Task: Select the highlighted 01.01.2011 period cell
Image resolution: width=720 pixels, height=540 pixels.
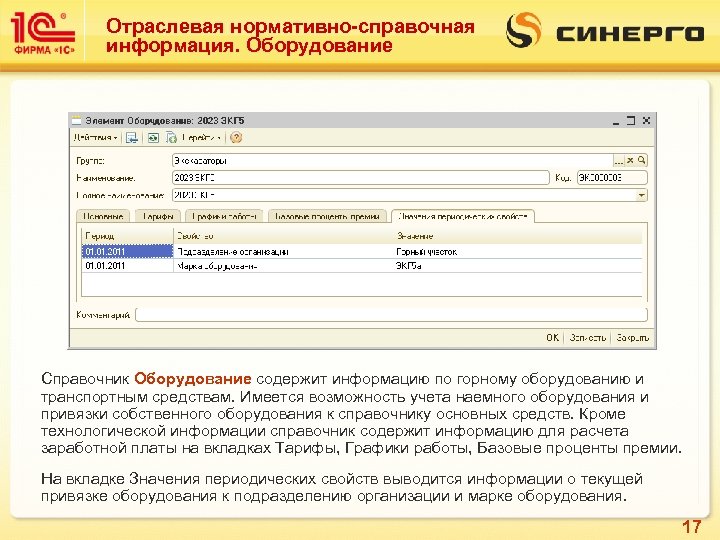Action: (x=127, y=252)
